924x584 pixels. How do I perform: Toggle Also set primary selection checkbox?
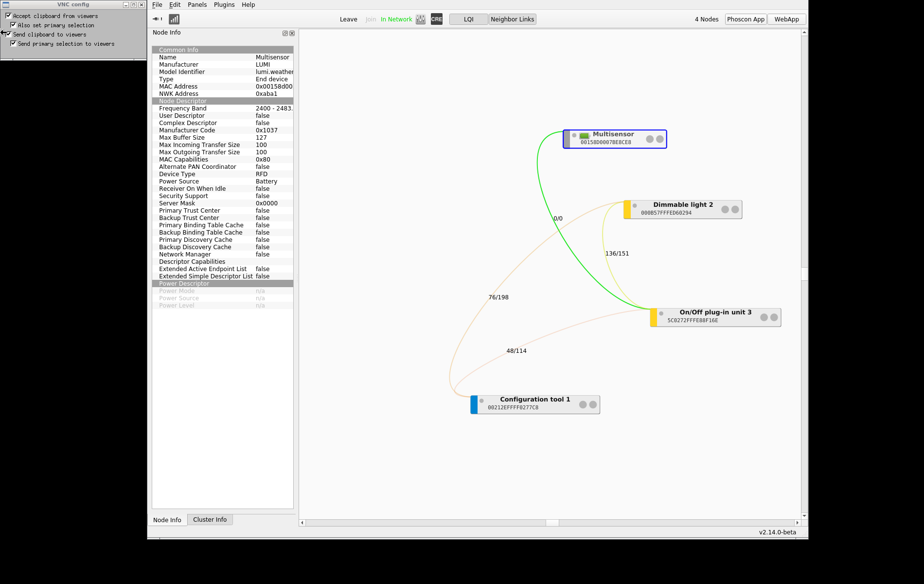pos(13,25)
